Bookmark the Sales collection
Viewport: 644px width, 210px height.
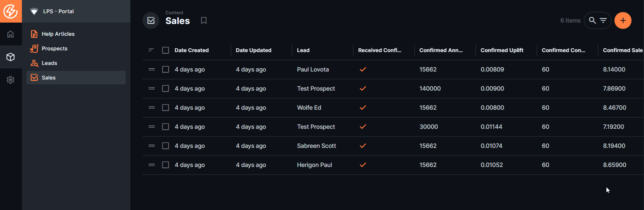pos(204,20)
